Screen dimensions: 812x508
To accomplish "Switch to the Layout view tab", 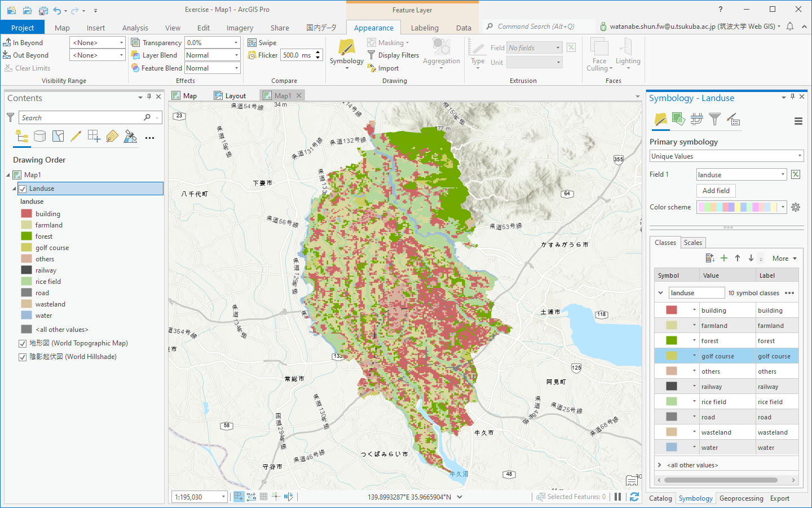I will (230, 96).
